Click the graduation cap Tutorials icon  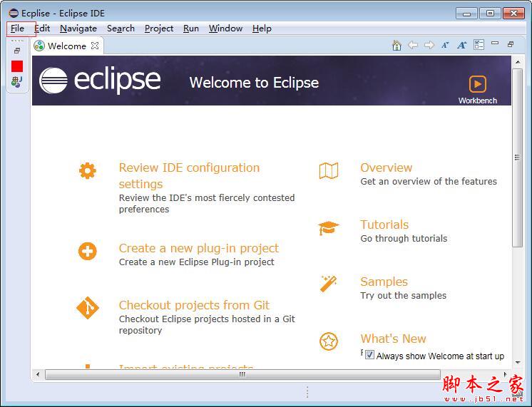click(x=329, y=228)
